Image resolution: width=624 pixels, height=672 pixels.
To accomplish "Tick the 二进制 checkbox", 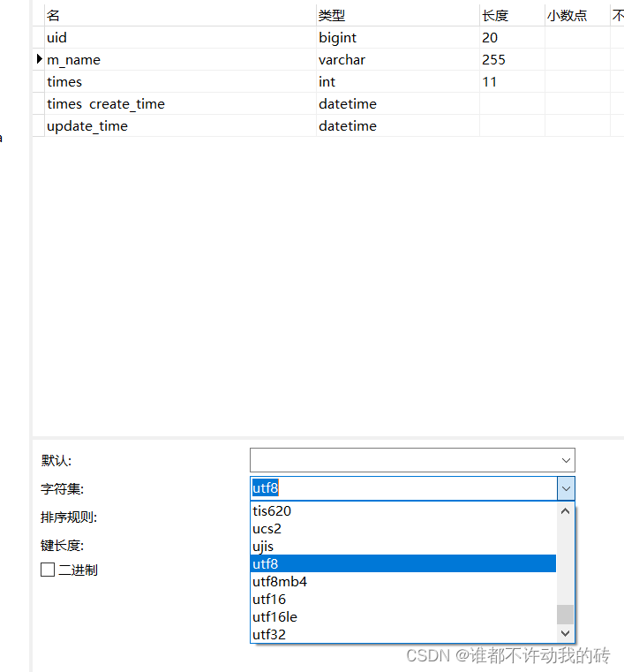I will coord(48,570).
